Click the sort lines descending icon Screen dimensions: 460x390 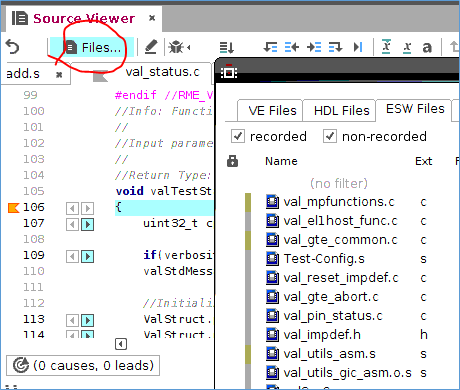pyautogui.click(x=227, y=48)
